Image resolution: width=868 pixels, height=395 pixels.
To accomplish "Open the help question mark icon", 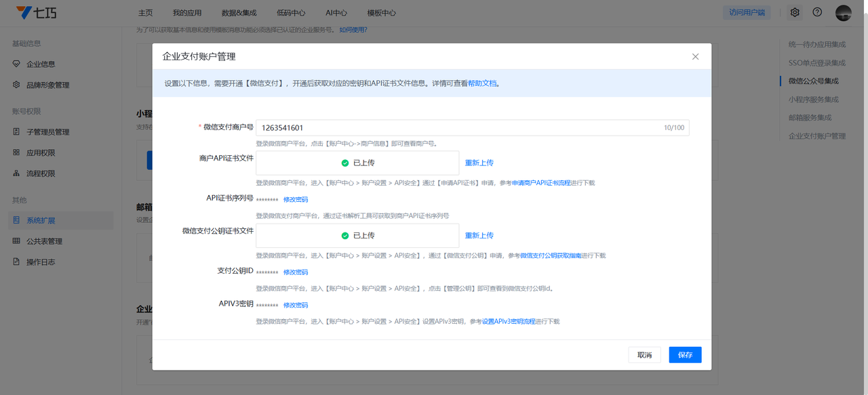I will [817, 12].
